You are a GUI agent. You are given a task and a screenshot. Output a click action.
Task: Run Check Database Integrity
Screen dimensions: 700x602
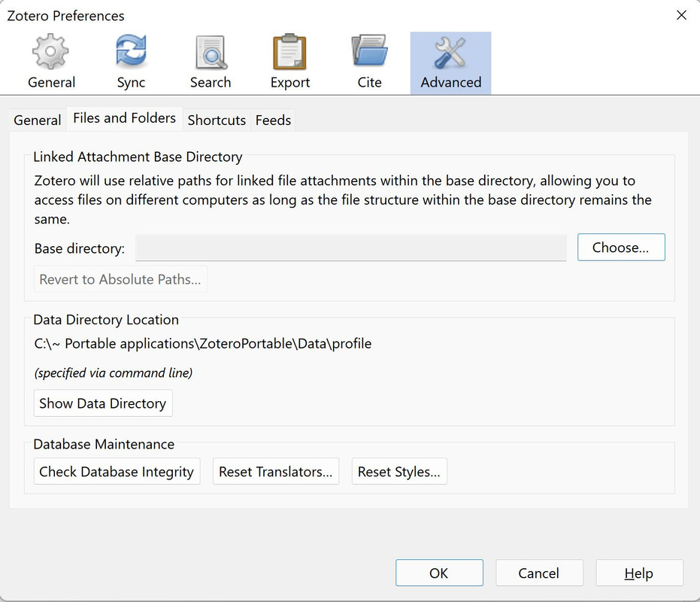117,472
